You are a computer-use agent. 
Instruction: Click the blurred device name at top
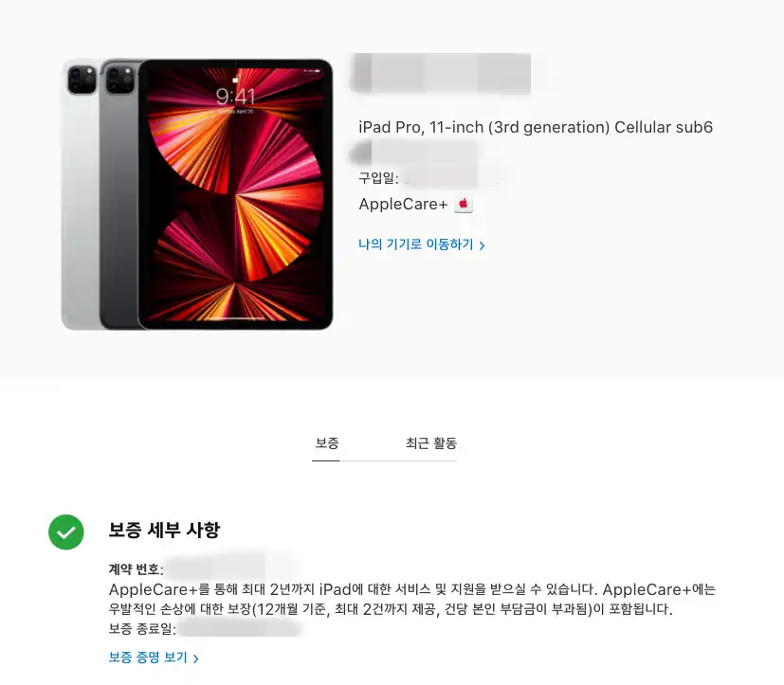pos(441,73)
